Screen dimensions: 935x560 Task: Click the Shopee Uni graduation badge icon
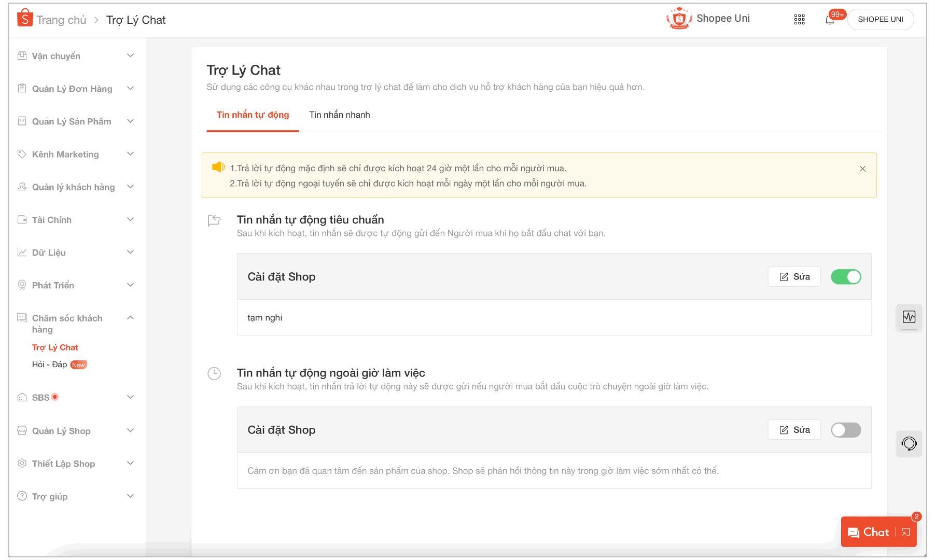click(679, 19)
